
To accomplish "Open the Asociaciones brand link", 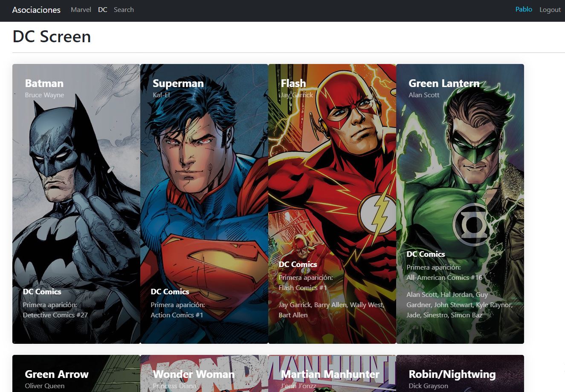I will click(36, 10).
